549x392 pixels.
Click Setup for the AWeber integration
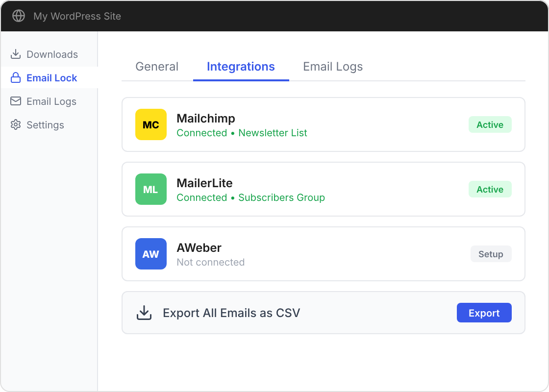(491, 254)
